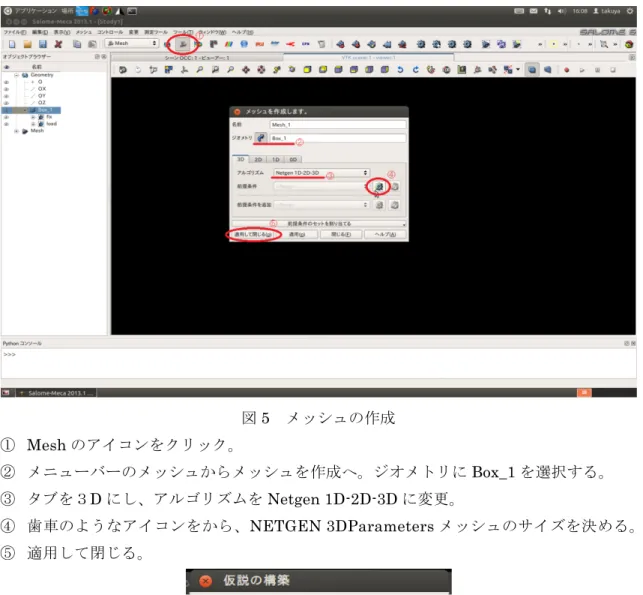Click the New document toolbar icon
This screenshot has height=595, width=643.
[12, 44]
